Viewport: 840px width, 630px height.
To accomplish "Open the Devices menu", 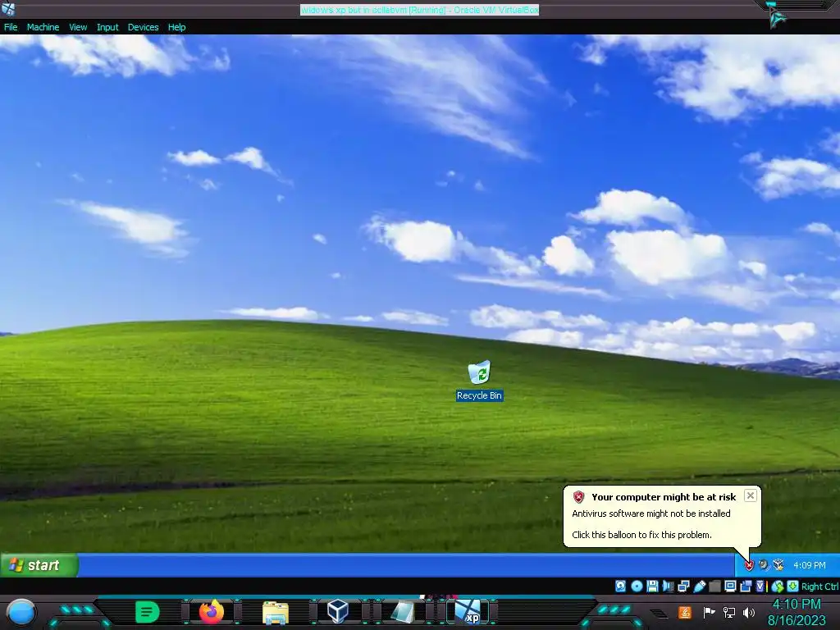I will pyautogui.click(x=143, y=27).
